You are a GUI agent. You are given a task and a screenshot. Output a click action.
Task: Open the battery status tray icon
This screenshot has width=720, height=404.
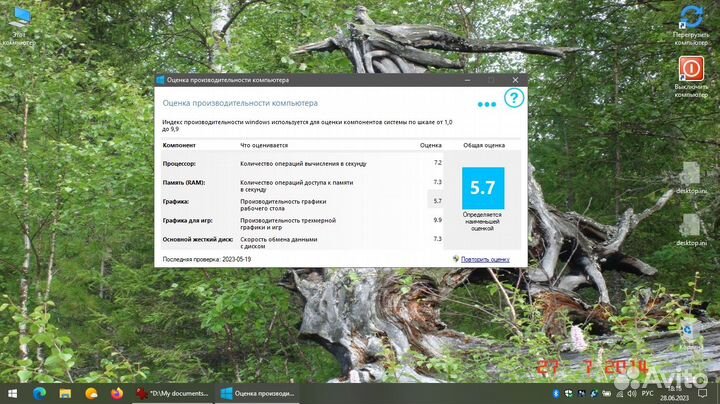click(607, 393)
